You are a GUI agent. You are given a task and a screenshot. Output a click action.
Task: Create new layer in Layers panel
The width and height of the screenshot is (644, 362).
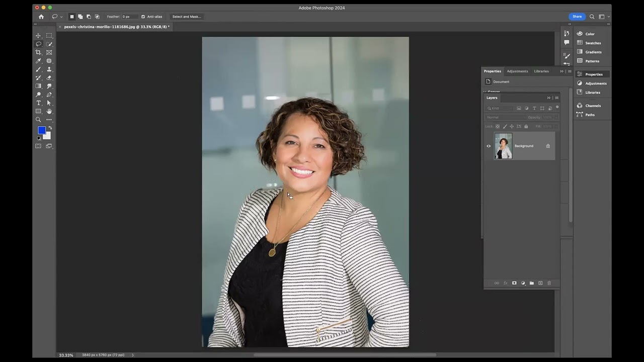click(540, 283)
